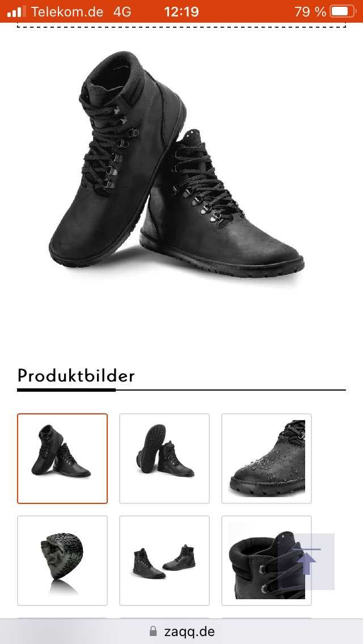Tap the battery icon in status bar

(x=343, y=11)
